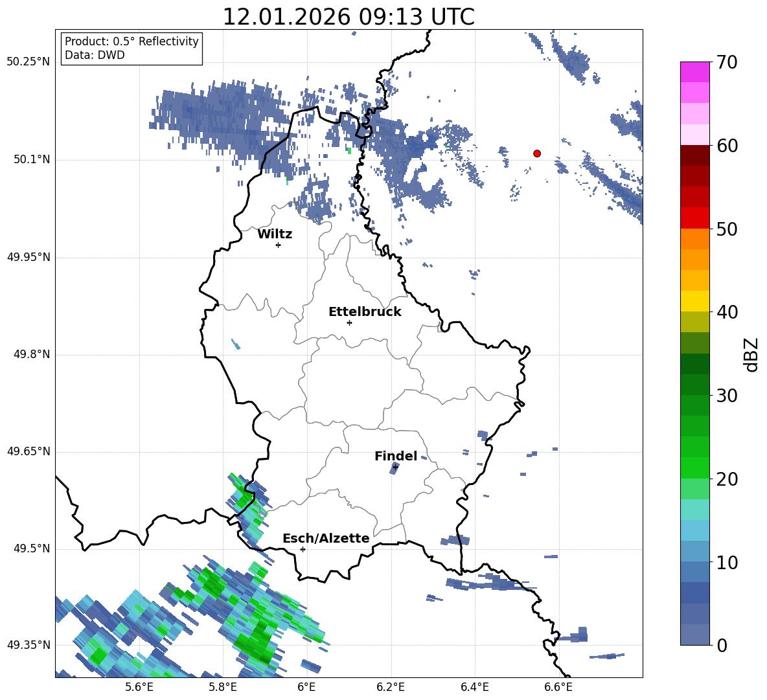The width and height of the screenshot is (767, 700).
Task: Click the 49.35°N latitude label
Action: 29,645
